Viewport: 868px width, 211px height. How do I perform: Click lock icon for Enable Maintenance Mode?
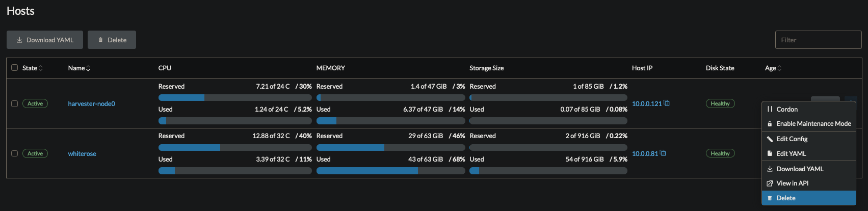coord(770,124)
